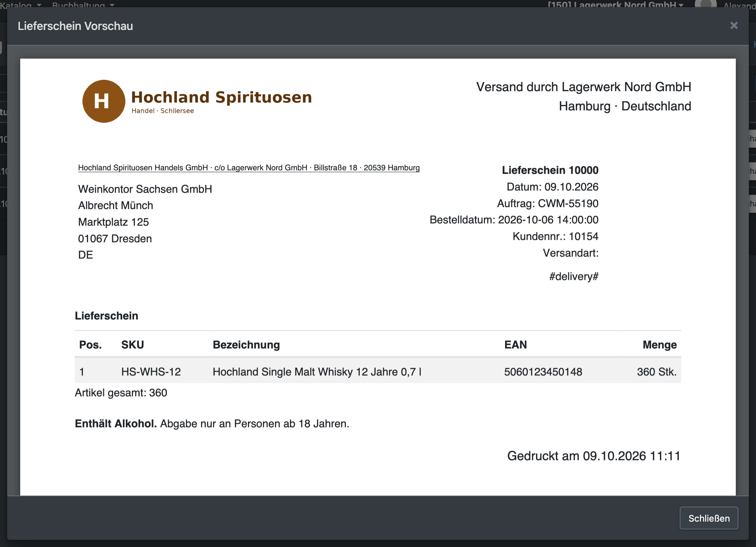Viewport: 756px width, 547px height.
Task: Click the Menge column header
Action: coord(660,344)
